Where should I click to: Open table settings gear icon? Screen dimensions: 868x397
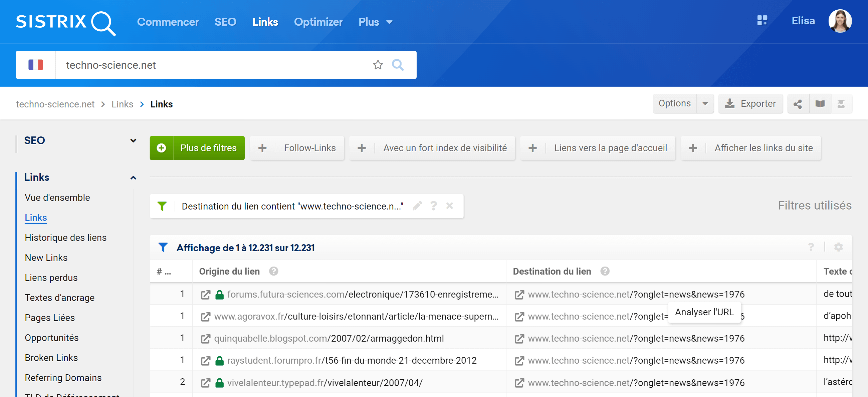[x=838, y=247]
